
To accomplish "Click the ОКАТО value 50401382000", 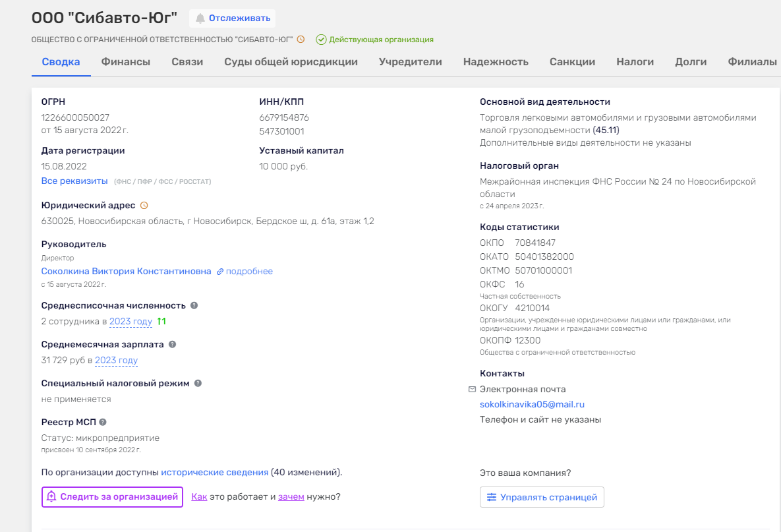I will [x=544, y=257].
